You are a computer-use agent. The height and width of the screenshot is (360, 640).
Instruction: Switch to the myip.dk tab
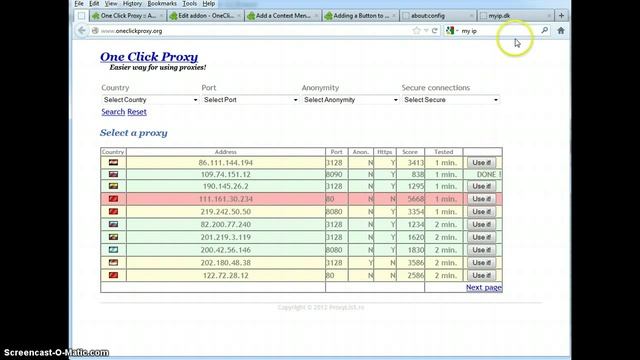coord(516,16)
